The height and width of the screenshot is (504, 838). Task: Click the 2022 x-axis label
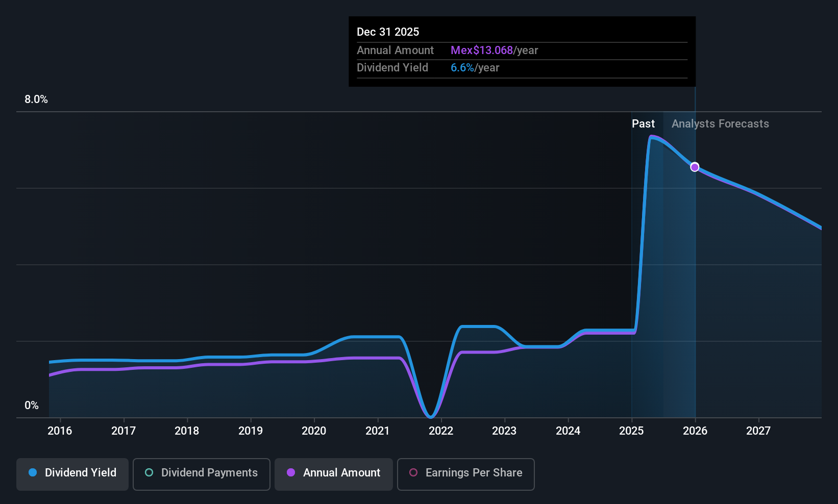click(x=441, y=431)
